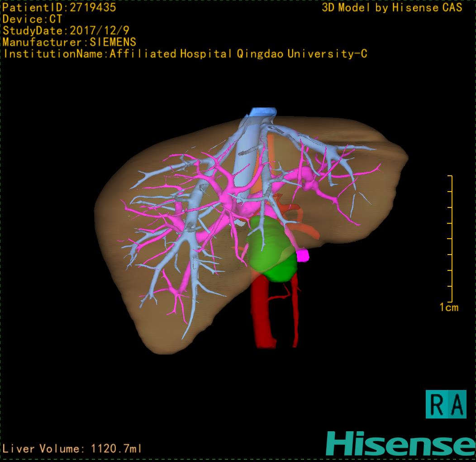Click the Liver Volume 1120.7ml readout
The image size is (476, 462).
click(72, 449)
